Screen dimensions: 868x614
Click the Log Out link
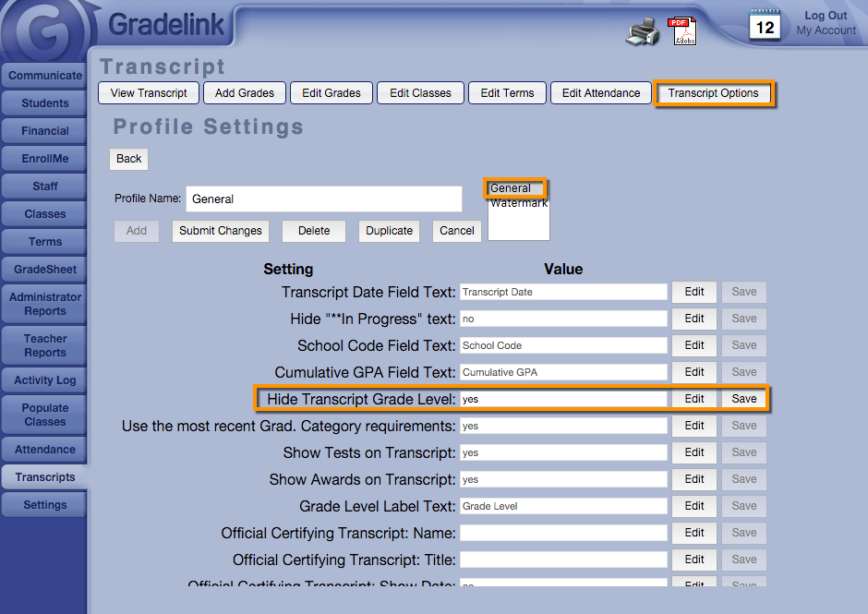[x=826, y=16]
